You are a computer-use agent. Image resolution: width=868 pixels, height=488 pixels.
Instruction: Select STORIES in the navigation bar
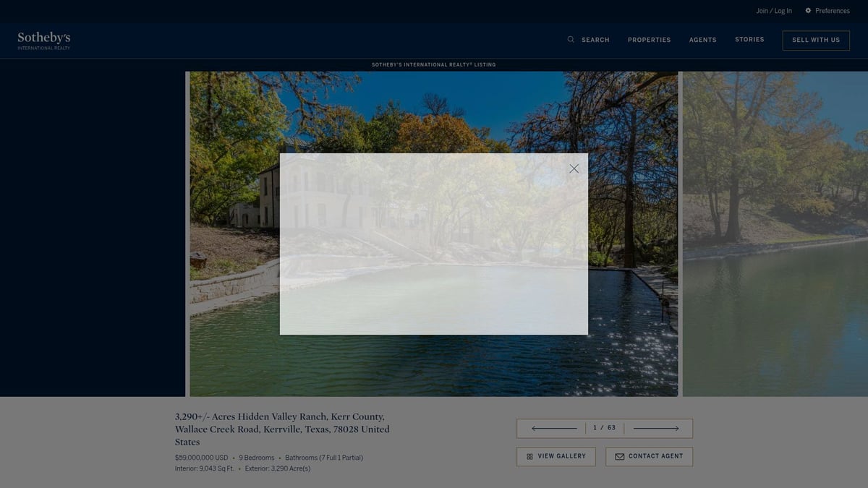coord(749,39)
